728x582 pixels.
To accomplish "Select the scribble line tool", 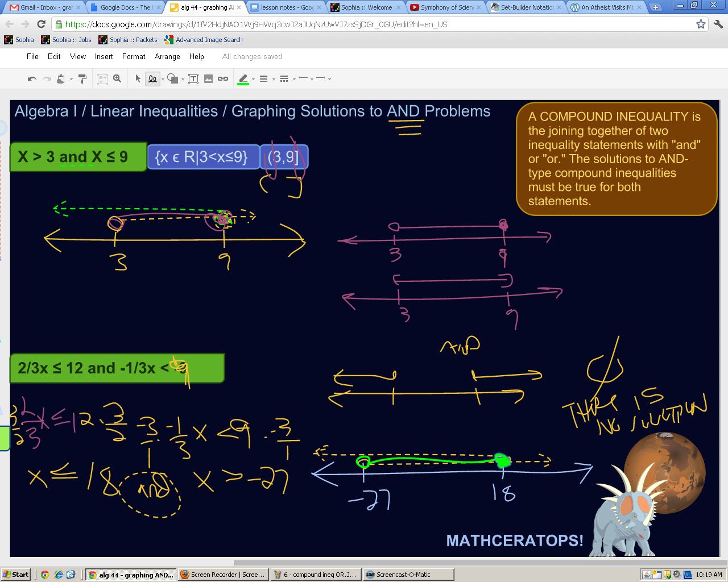I will [x=152, y=79].
